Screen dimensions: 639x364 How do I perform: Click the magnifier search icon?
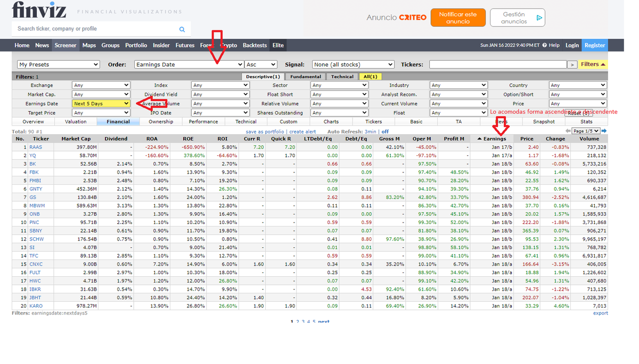pos(182,29)
